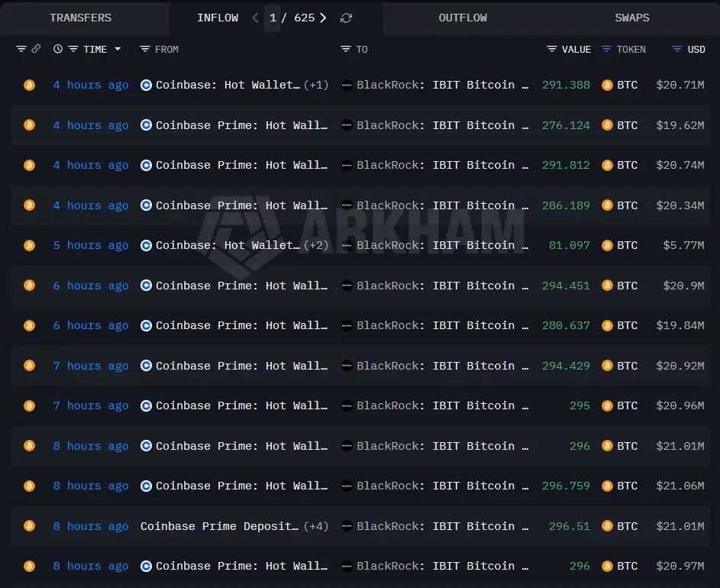The image size is (720, 588).
Task: Select USD amount $20.74M
Action: pos(680,166)
